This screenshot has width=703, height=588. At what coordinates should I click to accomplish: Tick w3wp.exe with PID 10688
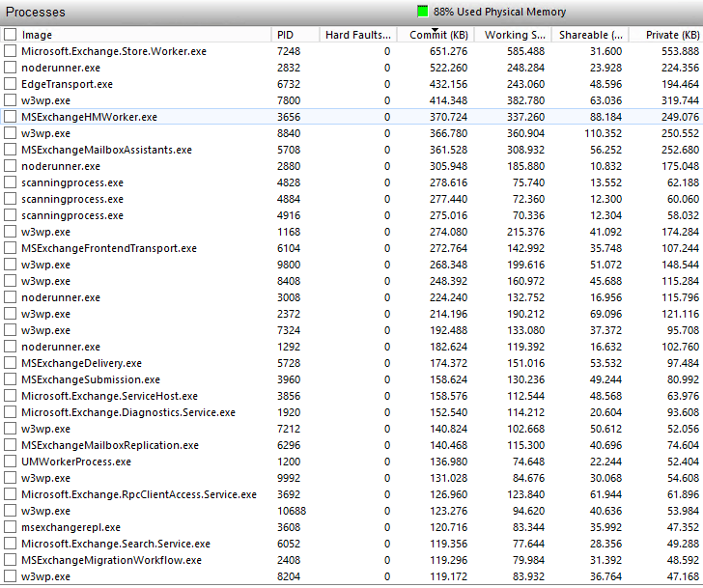pyautogui.click(x=10, y=511)
